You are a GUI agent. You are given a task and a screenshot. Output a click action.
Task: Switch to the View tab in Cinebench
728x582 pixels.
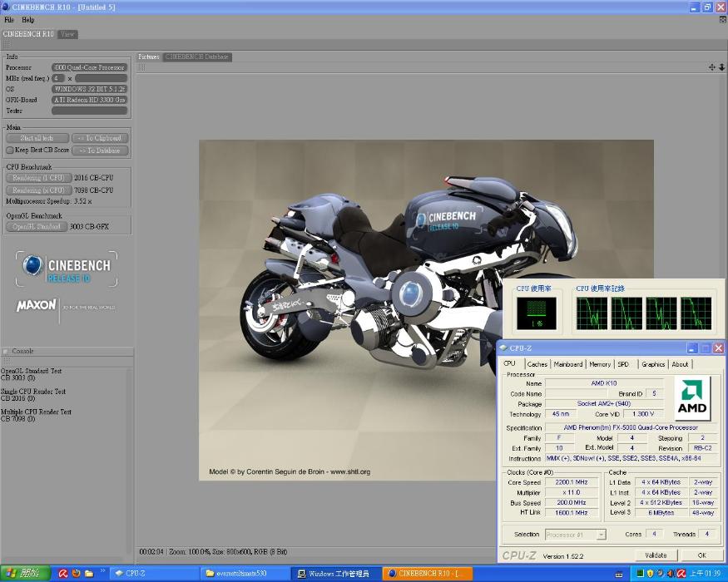tap(67, 34)
